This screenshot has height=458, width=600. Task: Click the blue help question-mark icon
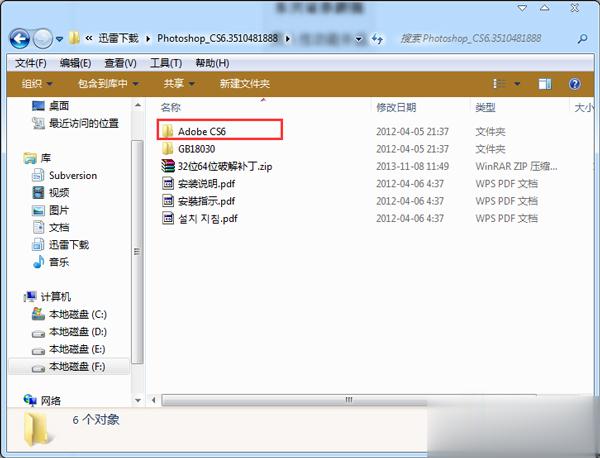pyautogui.click(x=574, y=84)
